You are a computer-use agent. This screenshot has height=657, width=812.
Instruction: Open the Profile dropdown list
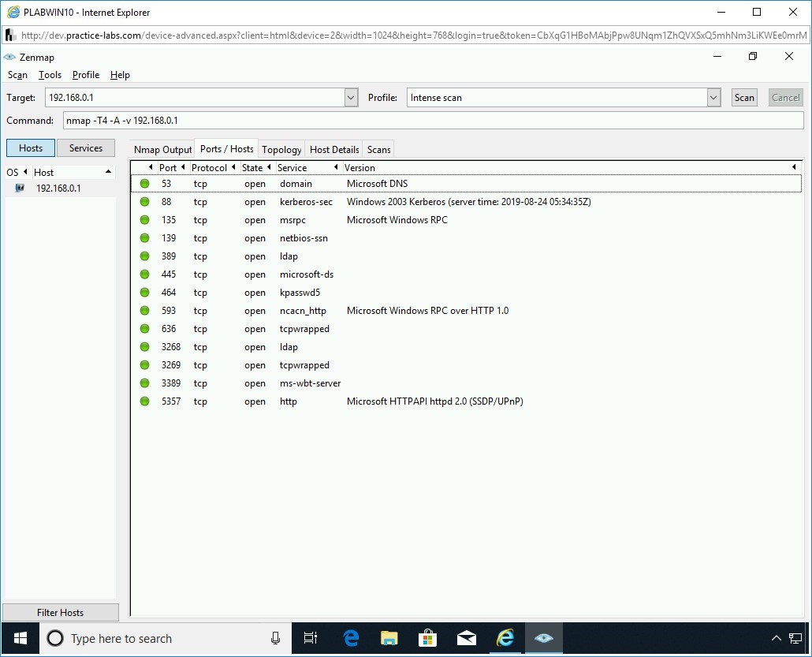(x=713, y=97)
